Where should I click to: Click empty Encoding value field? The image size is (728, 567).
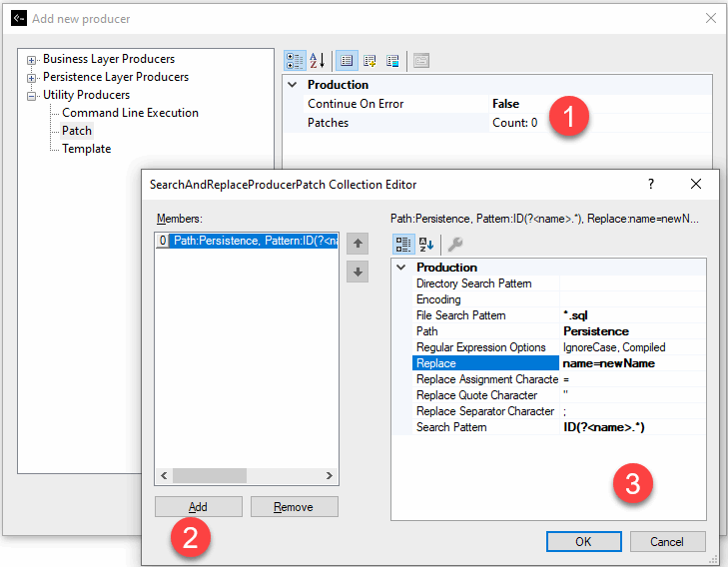click(x=633, y=299)
